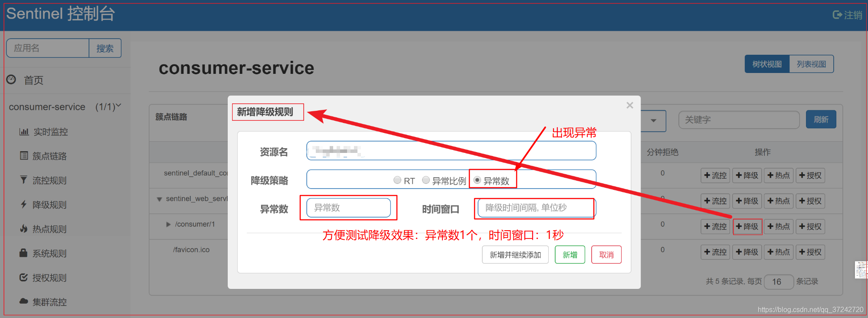The image size is (868, 318).
Task: Click the consumer-service page heading
Action: 236,68
